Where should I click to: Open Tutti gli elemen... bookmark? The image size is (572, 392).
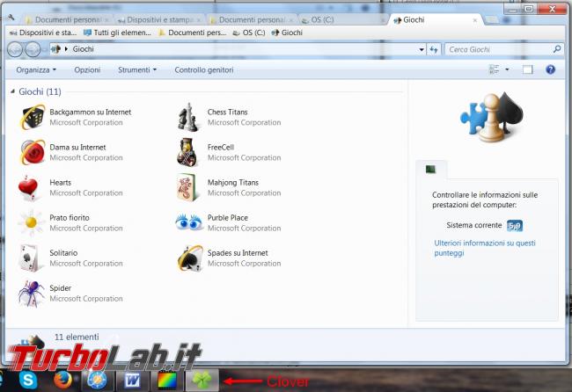117,33
